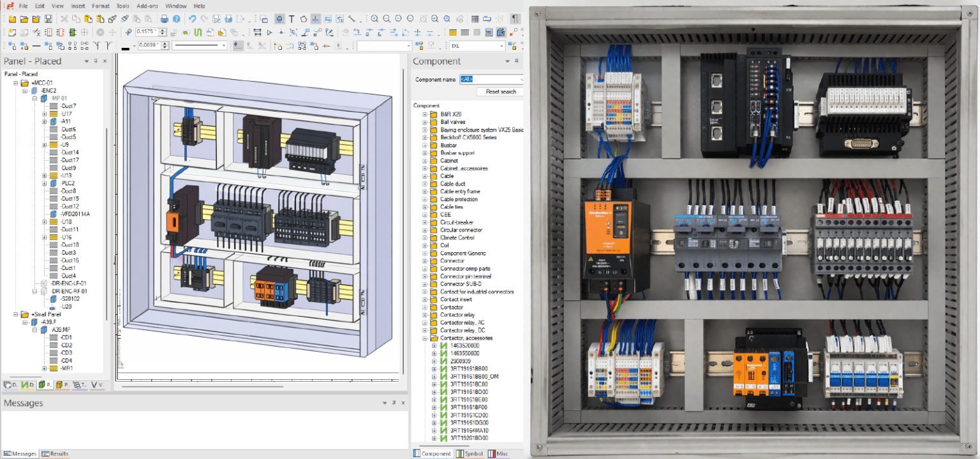Open the line color swatch dropdown
Viewport: 980px width, 459px height.
pos(134,45)
